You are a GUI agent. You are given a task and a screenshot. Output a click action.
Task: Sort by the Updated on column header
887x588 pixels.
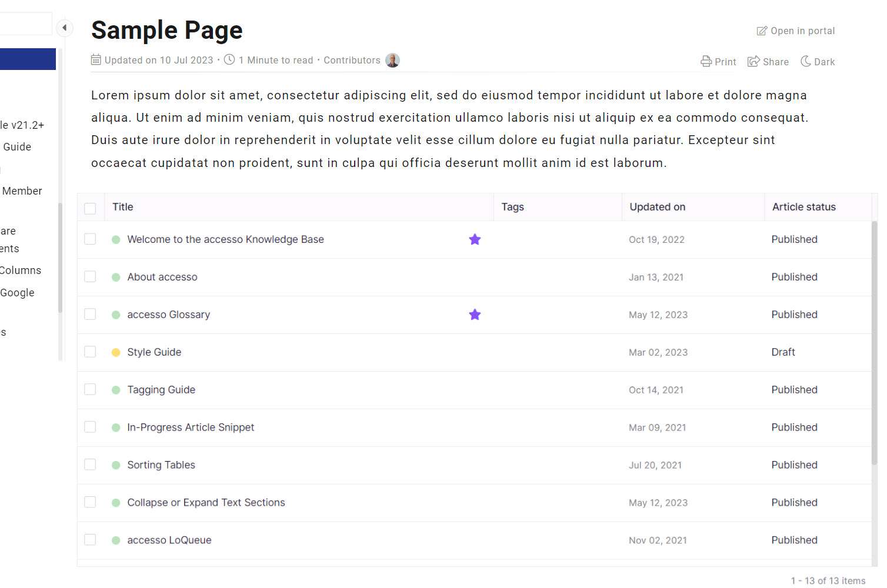(x=657, y=207)
